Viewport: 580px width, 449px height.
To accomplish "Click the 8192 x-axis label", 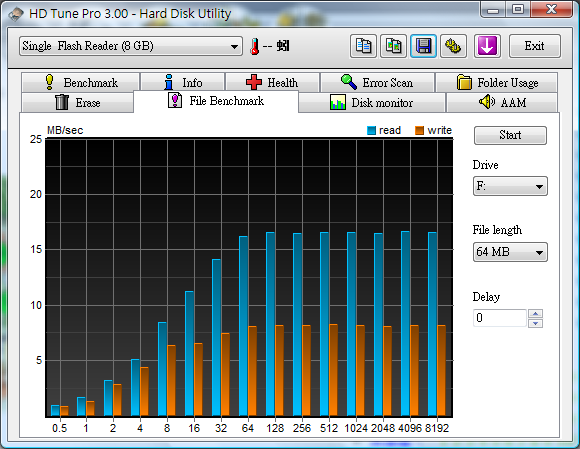I will pyautogui.click(x=437, y=428).
